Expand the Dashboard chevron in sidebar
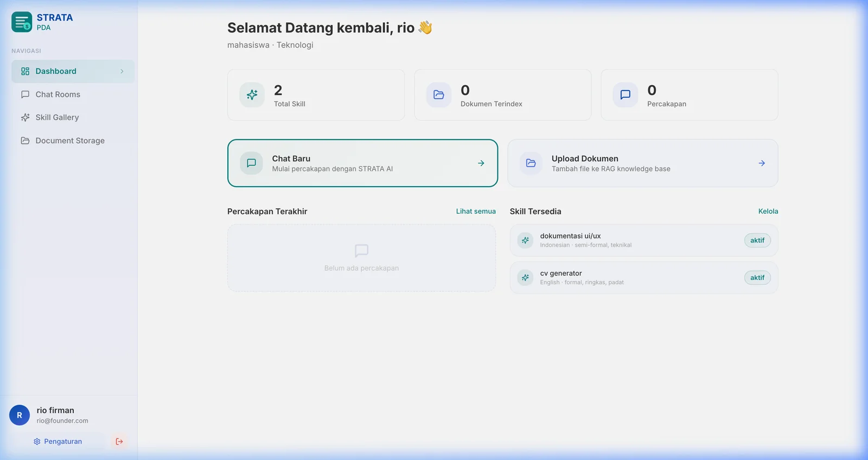Screen dimensions: 868x460 [122, 71]
